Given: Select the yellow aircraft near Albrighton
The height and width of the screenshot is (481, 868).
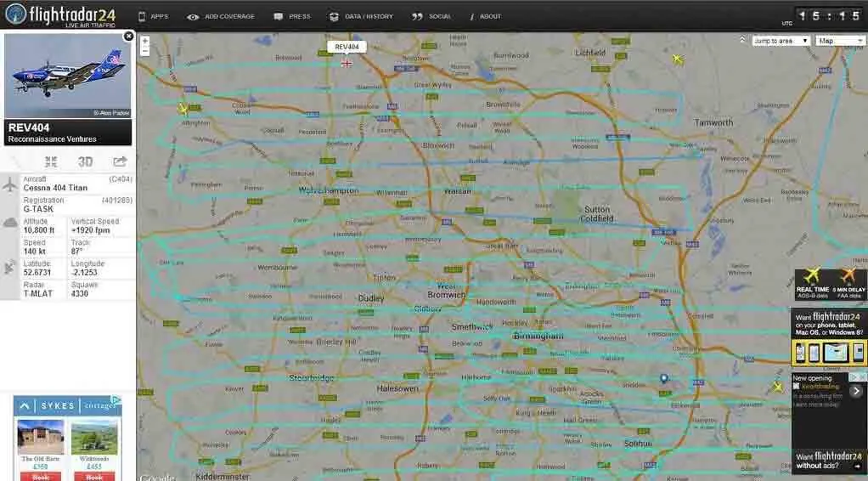Looking at the screenshot, I should (x=183, y=108).
